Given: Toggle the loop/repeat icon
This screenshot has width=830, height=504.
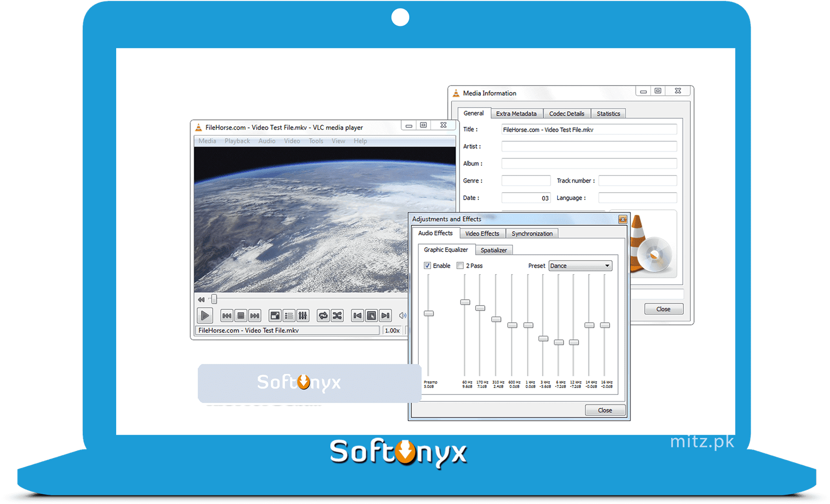Looking at the screenshot, I should (323, 316).
